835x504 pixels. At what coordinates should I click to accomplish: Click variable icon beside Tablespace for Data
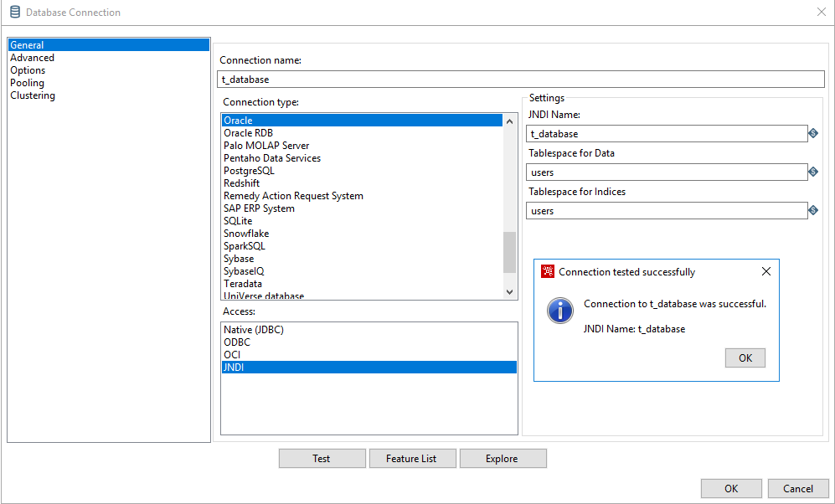(812, 172)
